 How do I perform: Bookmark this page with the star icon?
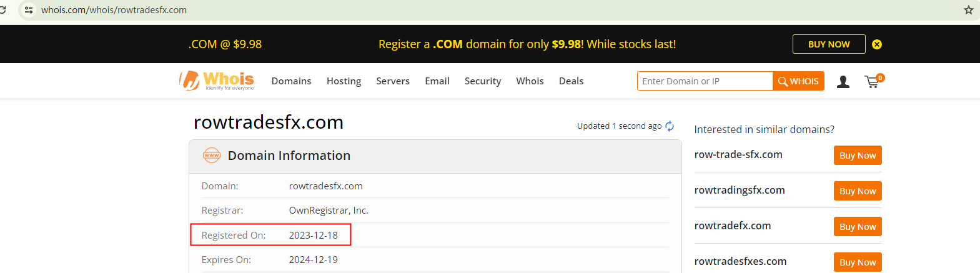pos(968,10)
